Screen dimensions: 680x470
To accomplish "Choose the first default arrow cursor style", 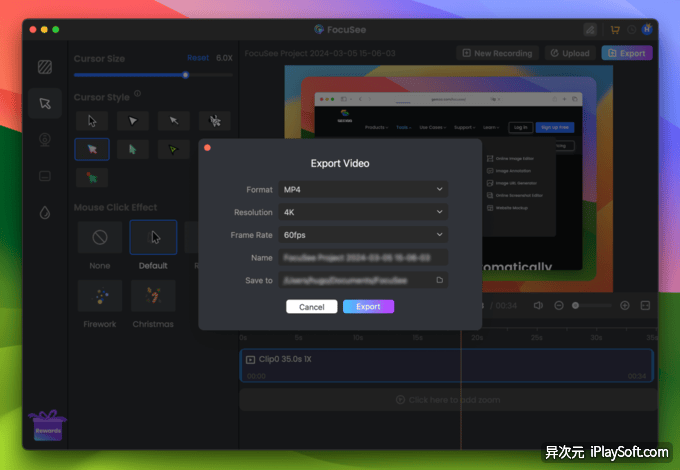I will pyautogui.click(x=92, y=121).
